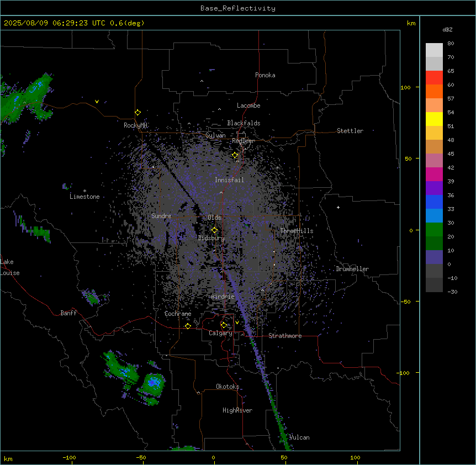Viewport: 476px width, 465px height.
Task: Click the yellow V marker northwest of RockyMH
Action: (x=97, y=102)
